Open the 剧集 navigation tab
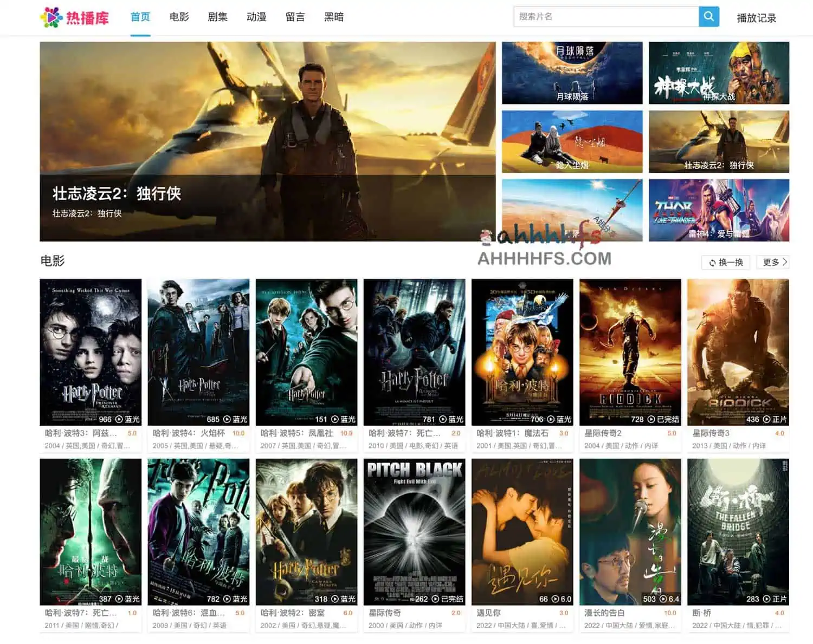Viewport: 813px width, 644px height. (217, 17)
